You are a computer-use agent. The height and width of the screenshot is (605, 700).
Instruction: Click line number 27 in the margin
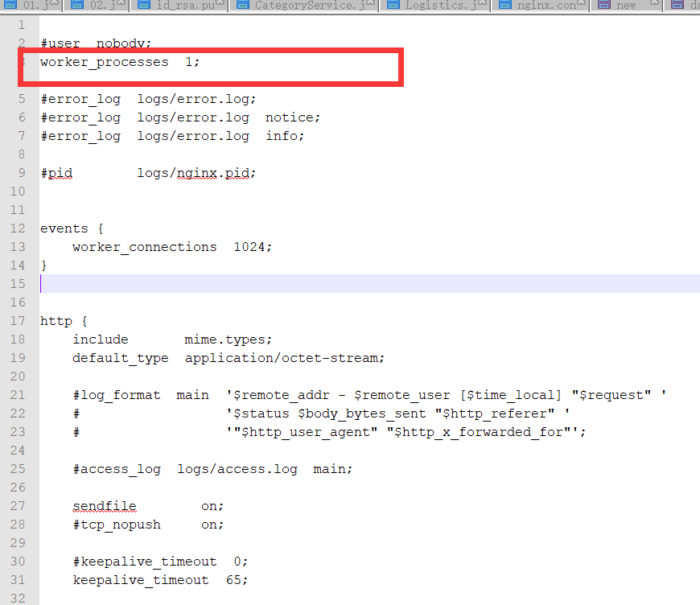(x=18, y=506)
